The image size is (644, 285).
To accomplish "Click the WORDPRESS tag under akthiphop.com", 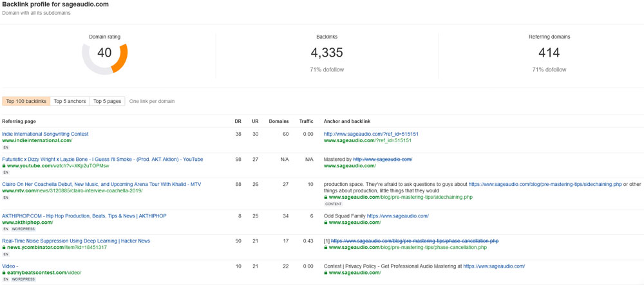I will [x=24, y=229].
